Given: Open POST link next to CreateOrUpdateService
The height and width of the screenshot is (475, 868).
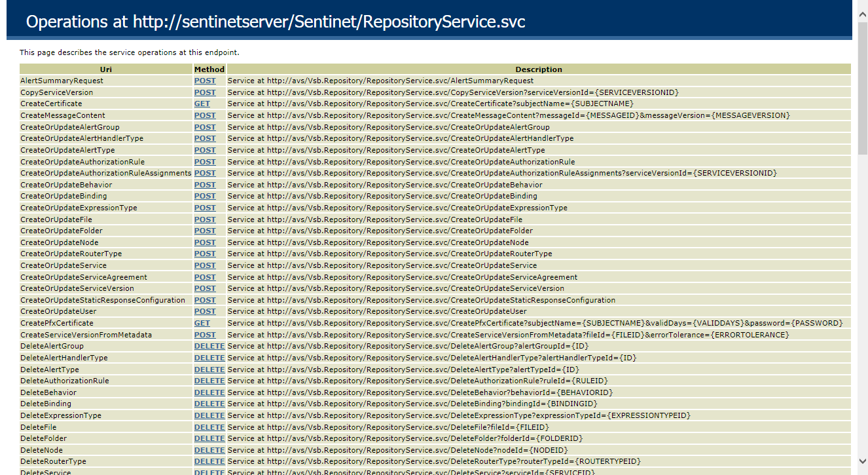Looking at the screenshot, I should click(x=204, y=265).
